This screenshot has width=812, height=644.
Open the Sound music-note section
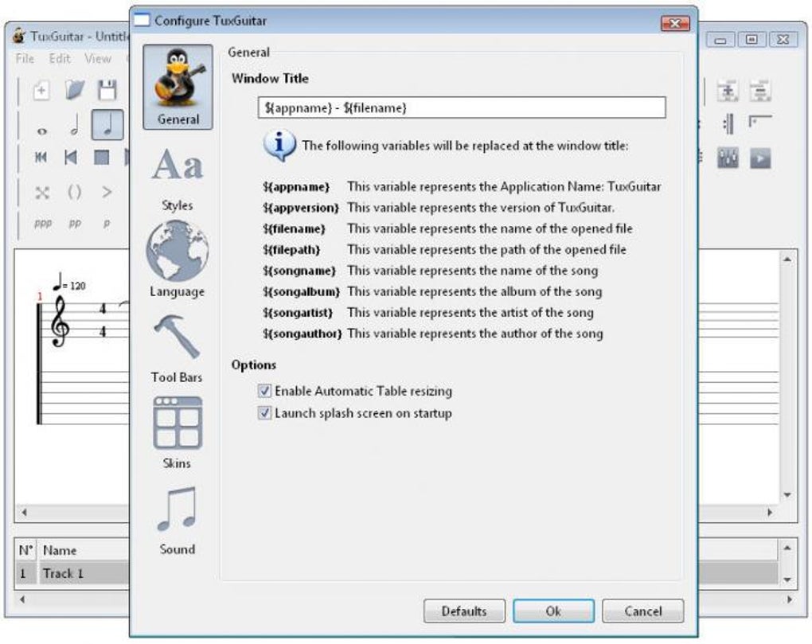177,521
